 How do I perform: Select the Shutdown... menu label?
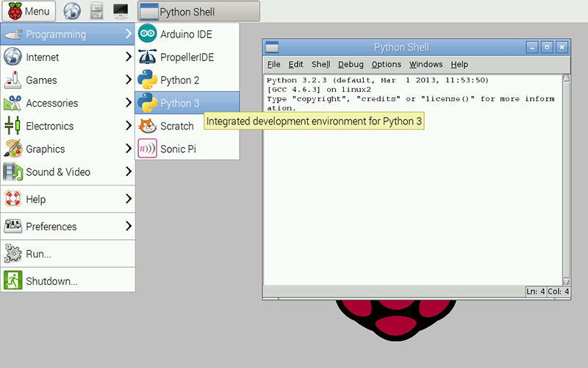(x=51, y=281)
